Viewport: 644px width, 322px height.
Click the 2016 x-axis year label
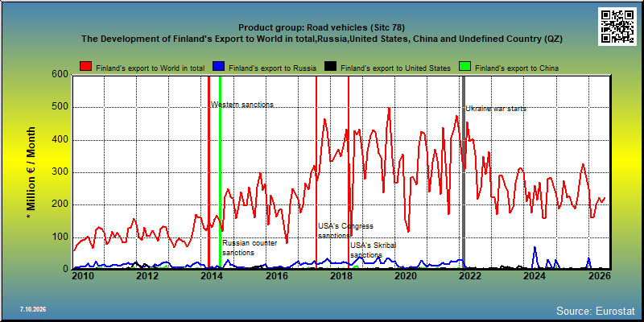pyautogui.click(x=276, y=276)
